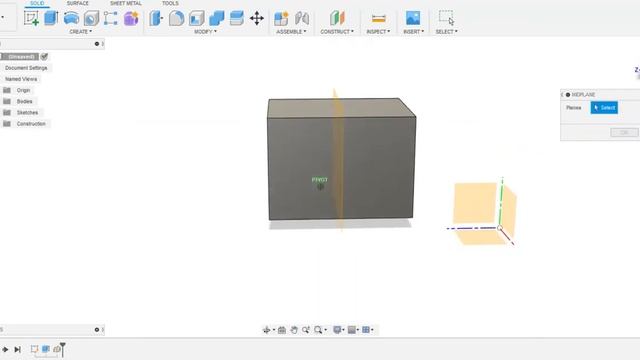640x360 pixels.
Task: Toggle the Construction folder visibility
Action: [x=7, y=124]
